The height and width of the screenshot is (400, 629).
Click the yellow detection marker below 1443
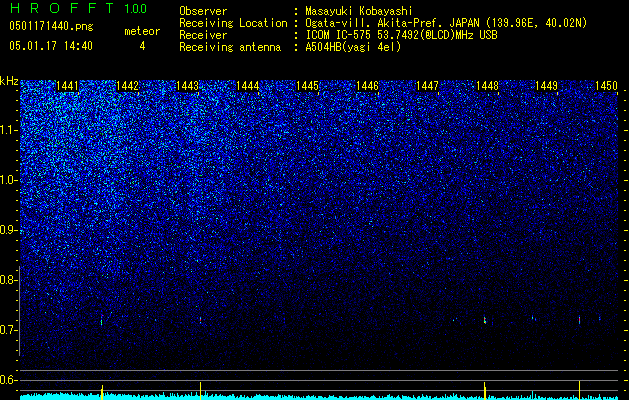(200, 391)
